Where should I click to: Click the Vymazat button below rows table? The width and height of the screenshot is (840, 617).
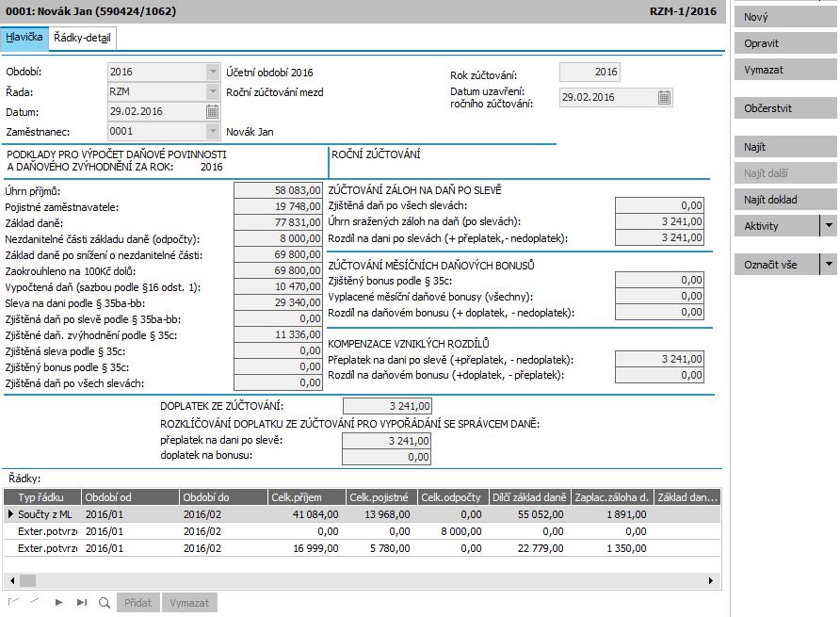click(x=189, y=603)
